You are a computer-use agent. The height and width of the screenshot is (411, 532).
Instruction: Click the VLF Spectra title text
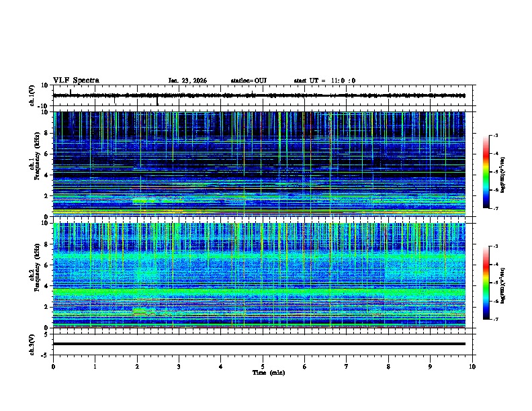76,81
